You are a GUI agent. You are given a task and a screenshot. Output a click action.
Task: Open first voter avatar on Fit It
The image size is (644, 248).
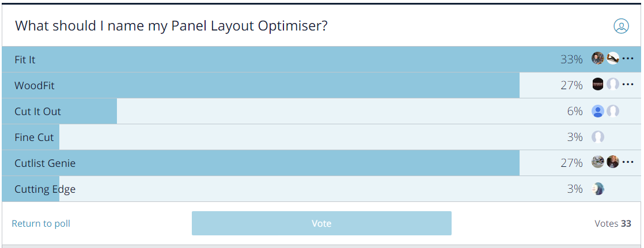click(x=598, y=59)
